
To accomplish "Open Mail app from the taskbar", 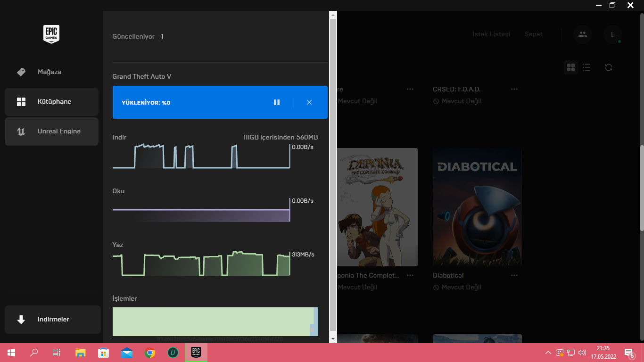I will pyautogui.click(x=127, y=353).
